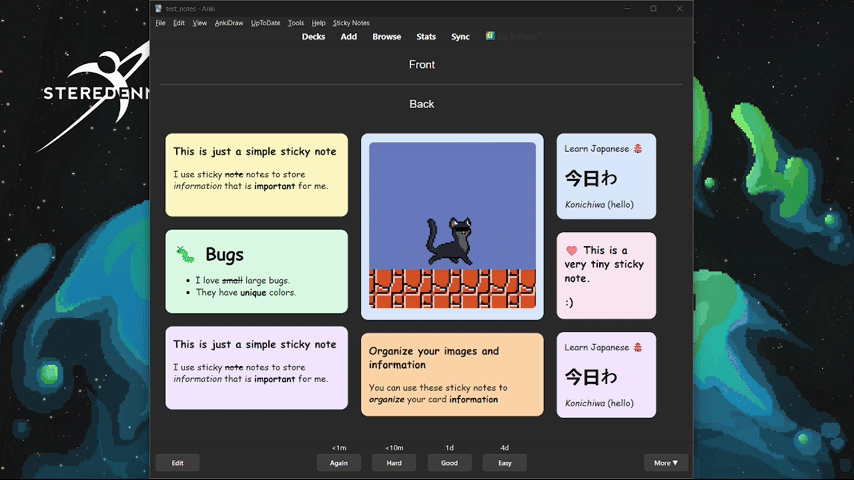The image size is (854, 480).
Task: Click Sync in the toolbar
Action: coord(460,37)
